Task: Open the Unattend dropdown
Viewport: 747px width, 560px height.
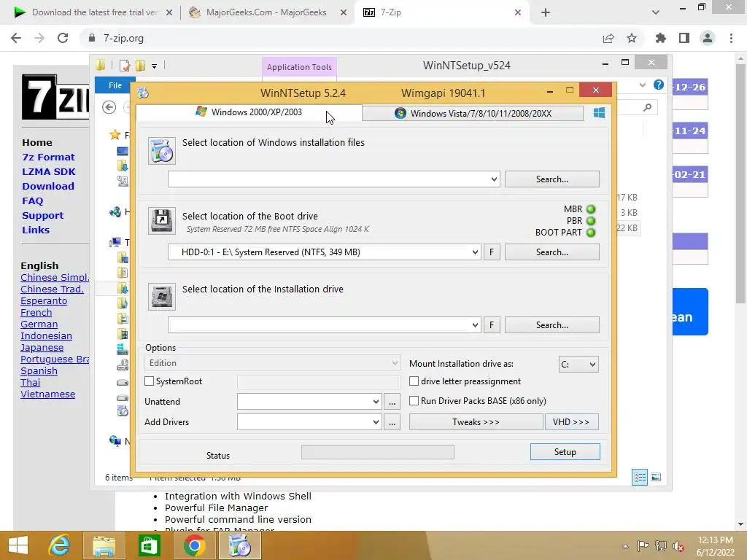Action: [376, 402]
